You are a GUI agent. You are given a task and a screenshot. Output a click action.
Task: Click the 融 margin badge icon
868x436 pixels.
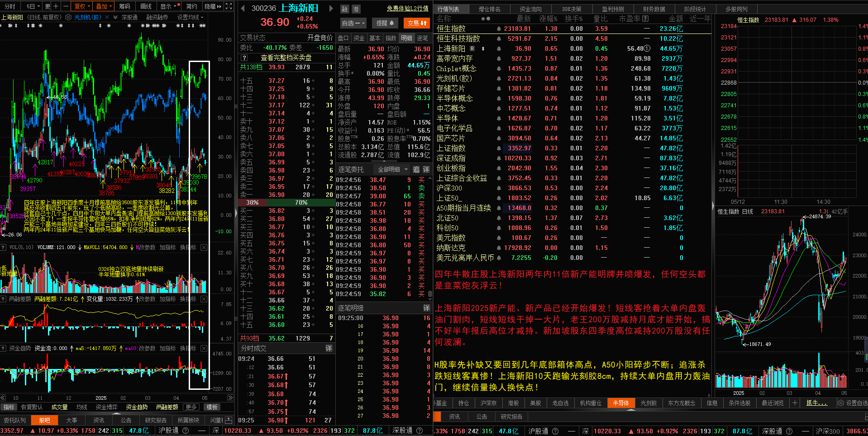[345, 9]
